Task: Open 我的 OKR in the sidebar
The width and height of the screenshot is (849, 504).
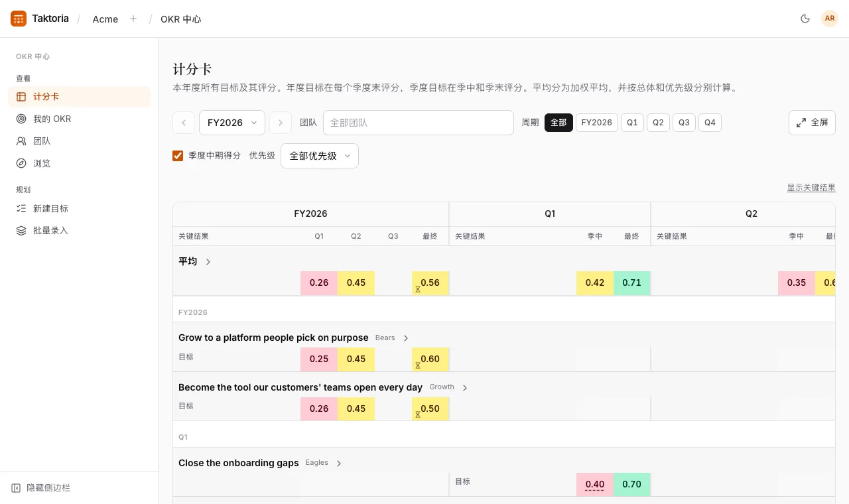Action: coord(80,119)
